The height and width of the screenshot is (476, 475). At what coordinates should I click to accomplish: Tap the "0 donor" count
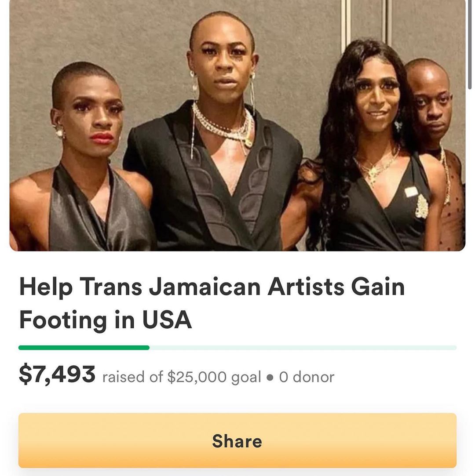[x=307, y=377]
